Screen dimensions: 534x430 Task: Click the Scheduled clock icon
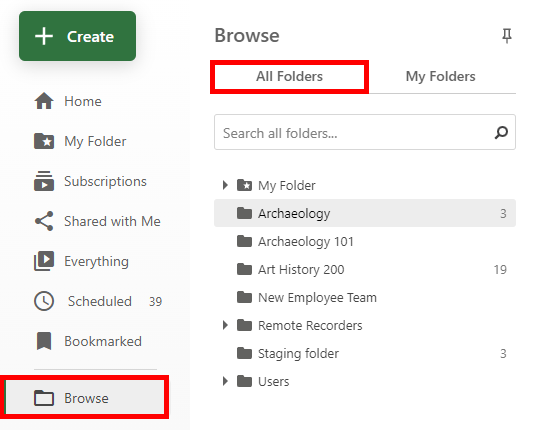coord(44,301)
